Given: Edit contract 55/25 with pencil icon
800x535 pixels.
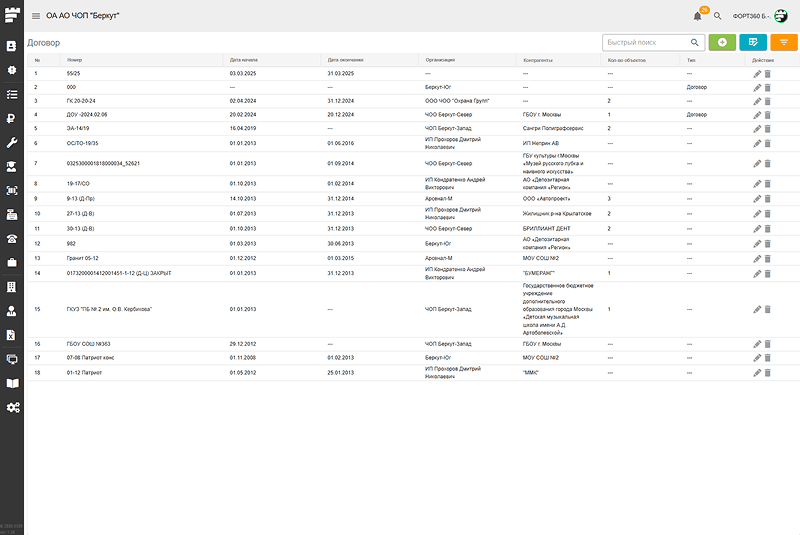Looking at the screenshot, I should pyautogui.click(x=757, y=74).
